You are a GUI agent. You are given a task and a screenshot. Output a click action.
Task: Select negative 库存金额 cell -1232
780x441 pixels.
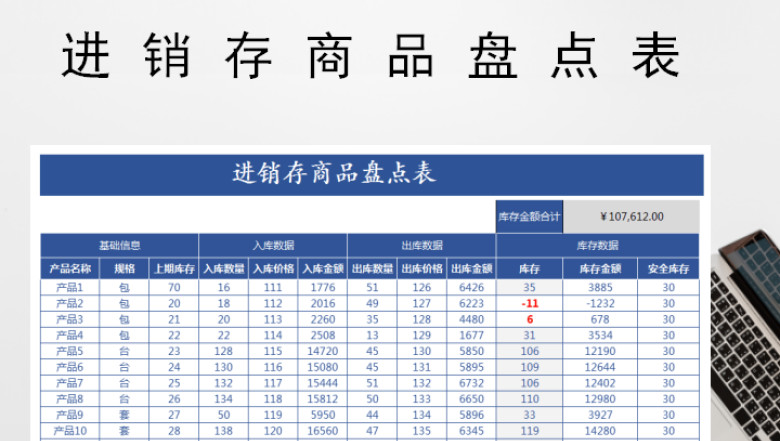600,303
